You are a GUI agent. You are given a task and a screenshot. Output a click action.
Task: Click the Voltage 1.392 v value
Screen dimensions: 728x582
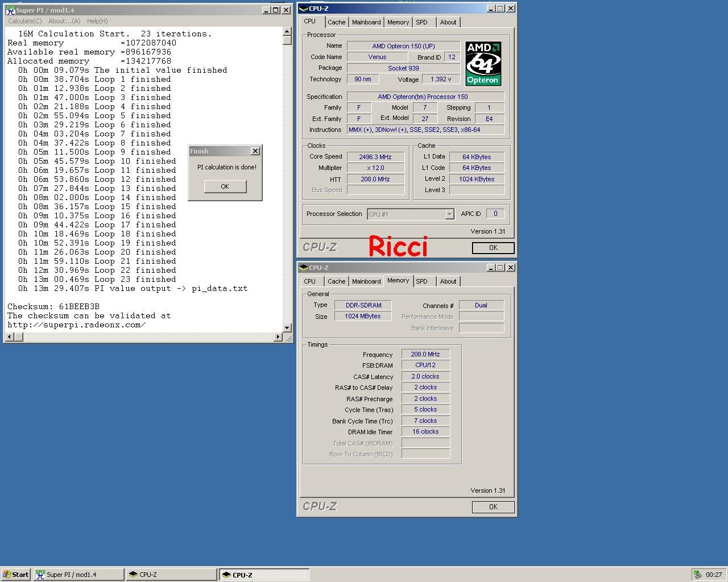[441, 80]
